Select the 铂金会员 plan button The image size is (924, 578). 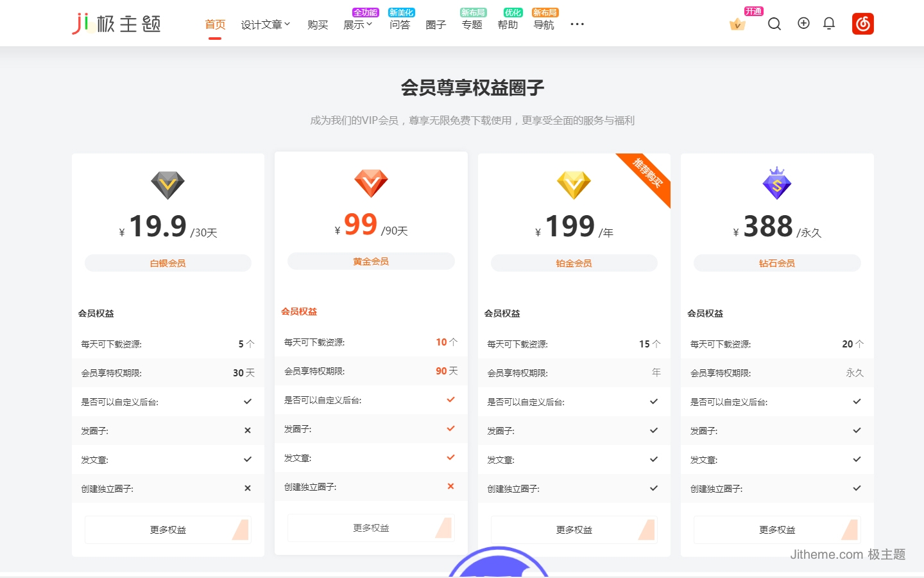[x=574, y=263]
